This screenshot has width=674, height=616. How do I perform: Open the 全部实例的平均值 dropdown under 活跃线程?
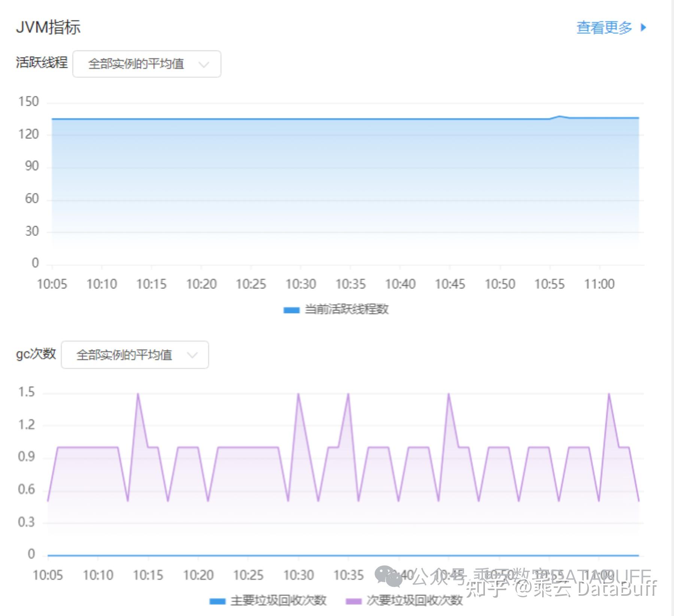(x=146, y=64)
